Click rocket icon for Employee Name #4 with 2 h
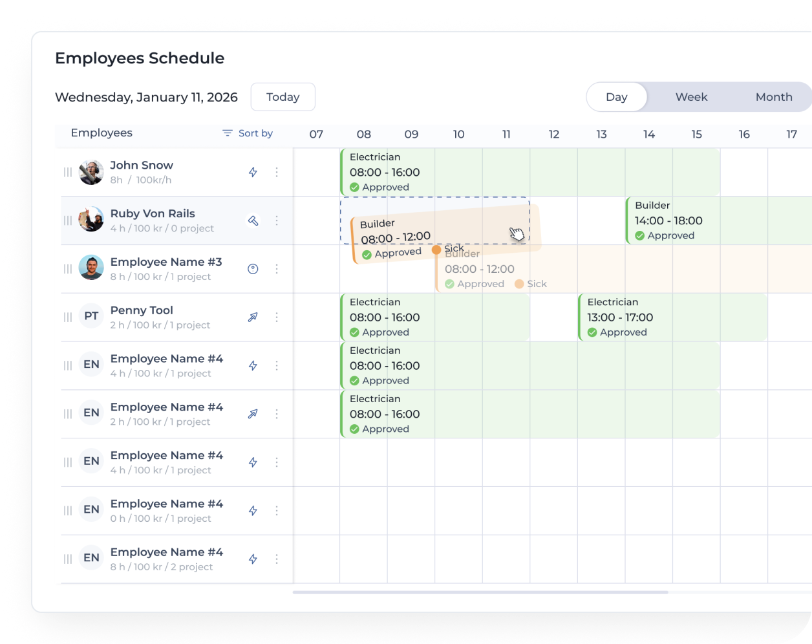Viewport: 812px width, 644px height. coord(253,414)
